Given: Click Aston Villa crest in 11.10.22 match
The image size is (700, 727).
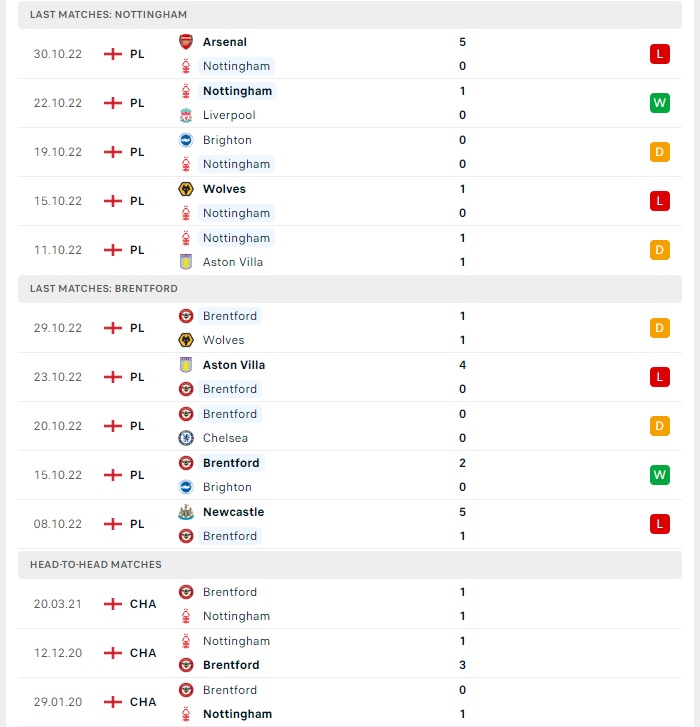Looking at the screenshot, I should point(186,262).
